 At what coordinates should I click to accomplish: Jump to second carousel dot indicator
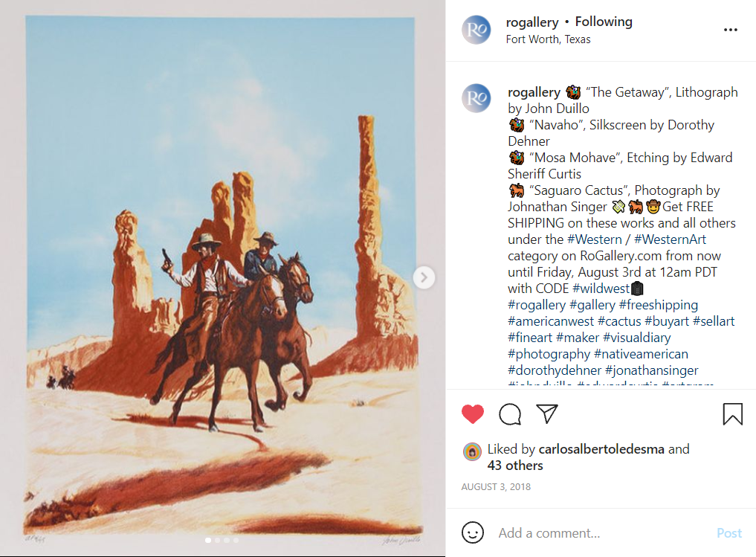point(218,540)
